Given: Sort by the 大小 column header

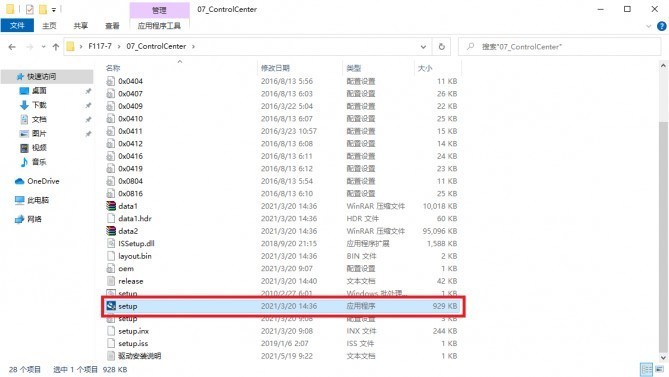Looking at the screenshot, I should click(425, 68).
